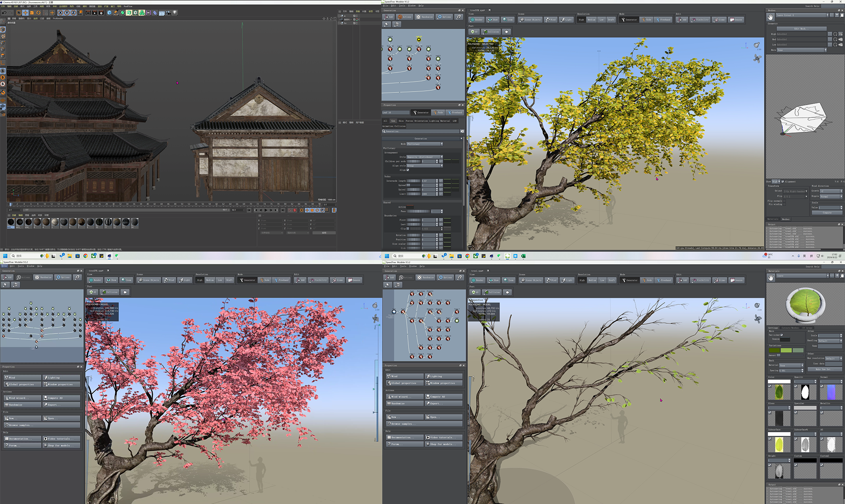Click Render in the treeSUM.spm window toolbar
Image resolution: width=845 pixels, height=504 pixels.
coord(477,19)
